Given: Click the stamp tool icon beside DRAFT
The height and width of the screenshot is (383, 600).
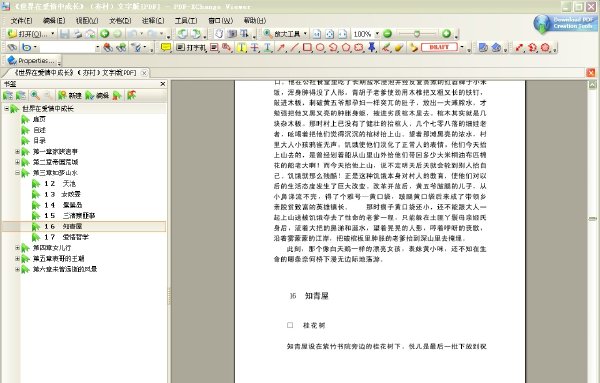Looking at the screenshot, I should click(x=414, y=47).
